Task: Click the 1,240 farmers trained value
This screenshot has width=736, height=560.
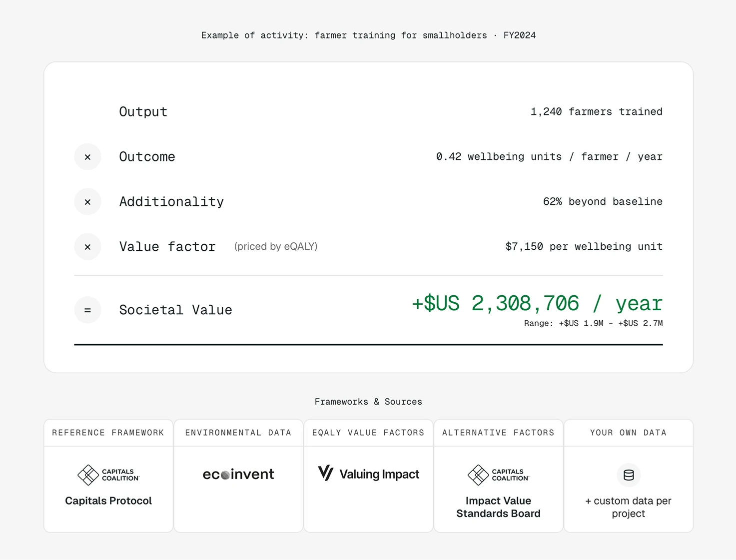Action: 597,112
